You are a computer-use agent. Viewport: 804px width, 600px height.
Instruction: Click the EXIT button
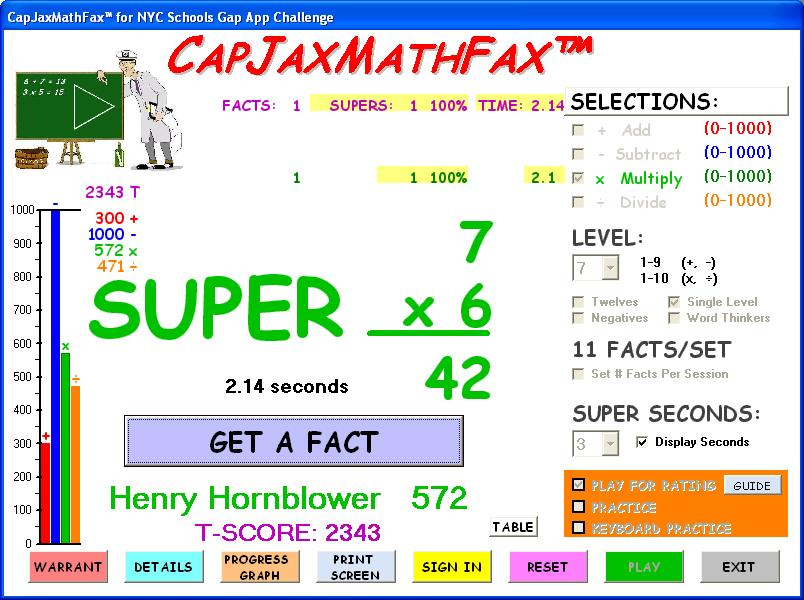coord(739,567)
